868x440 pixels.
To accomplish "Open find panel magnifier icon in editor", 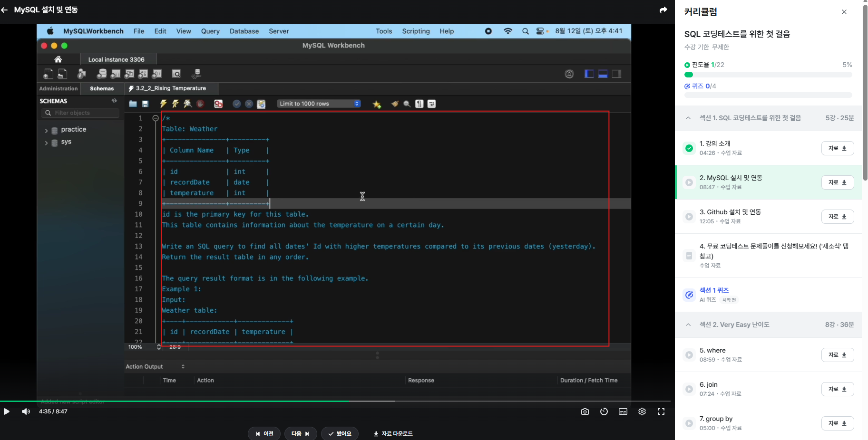I will (407, 104).
